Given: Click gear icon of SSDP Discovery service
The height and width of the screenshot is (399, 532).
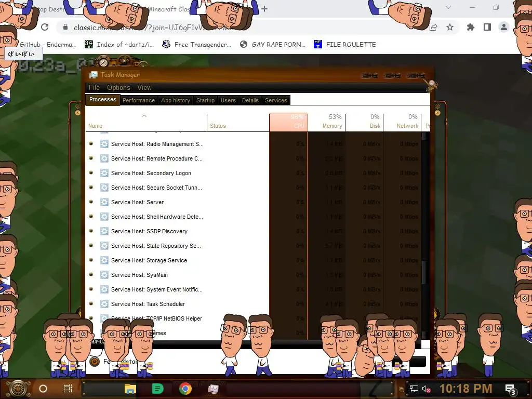Looking at the screenshot, I should point(104,231).
